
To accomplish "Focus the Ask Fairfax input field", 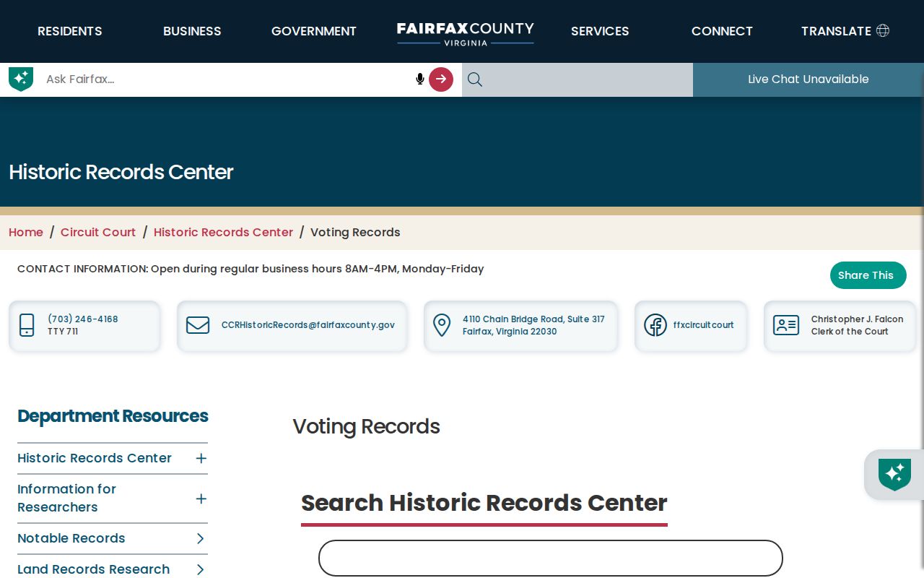I will pyautogui.click(x=227, y=79).
